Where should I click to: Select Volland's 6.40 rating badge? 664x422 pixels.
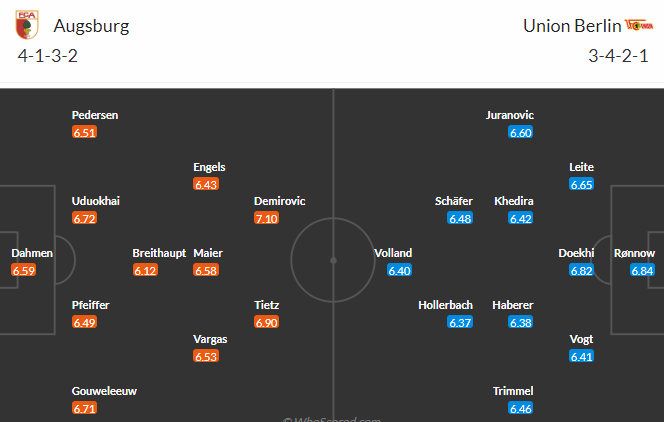pyautogui.click(x=399, y=270)
